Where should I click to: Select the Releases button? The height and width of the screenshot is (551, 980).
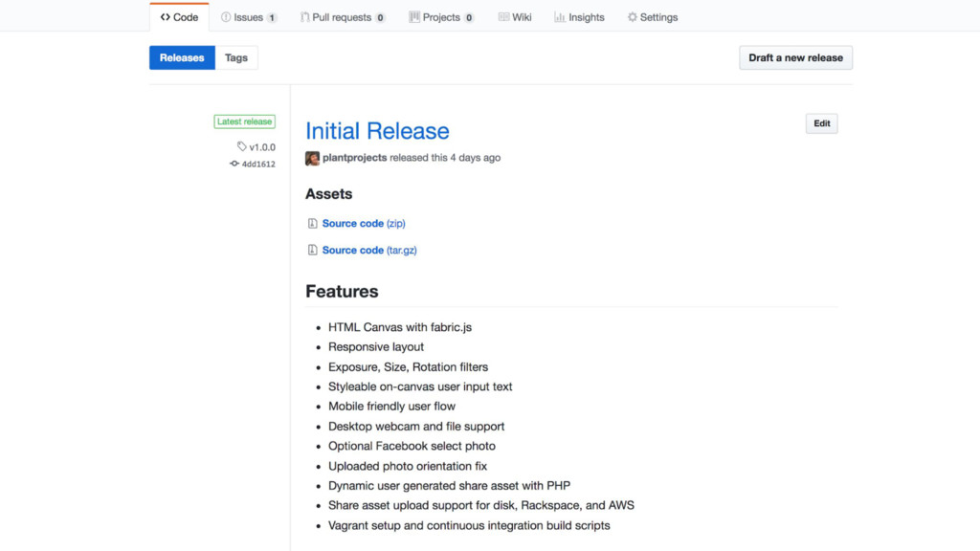[182, 57]
